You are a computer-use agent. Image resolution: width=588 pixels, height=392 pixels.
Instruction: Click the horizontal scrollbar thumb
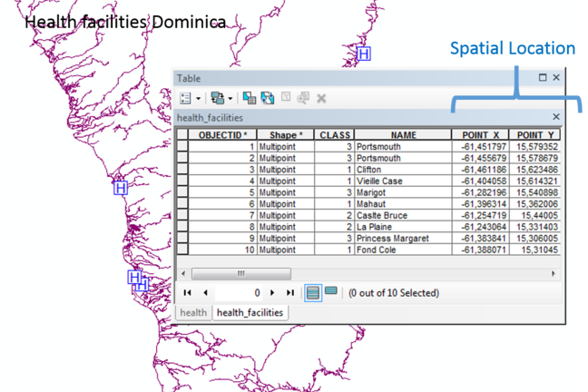[240, 272]
